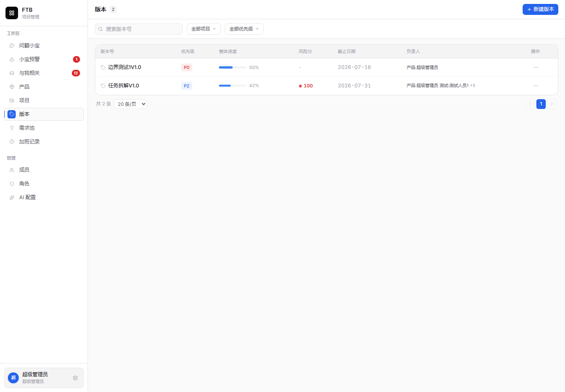
Task: Open 角色 management page
Action: point(44,184)
